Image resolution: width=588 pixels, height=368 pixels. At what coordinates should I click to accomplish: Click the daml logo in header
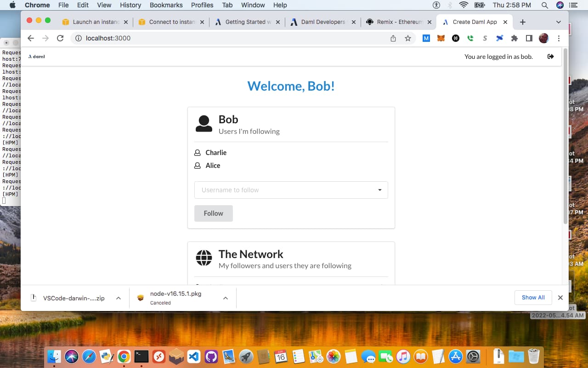tap(37, 57)
